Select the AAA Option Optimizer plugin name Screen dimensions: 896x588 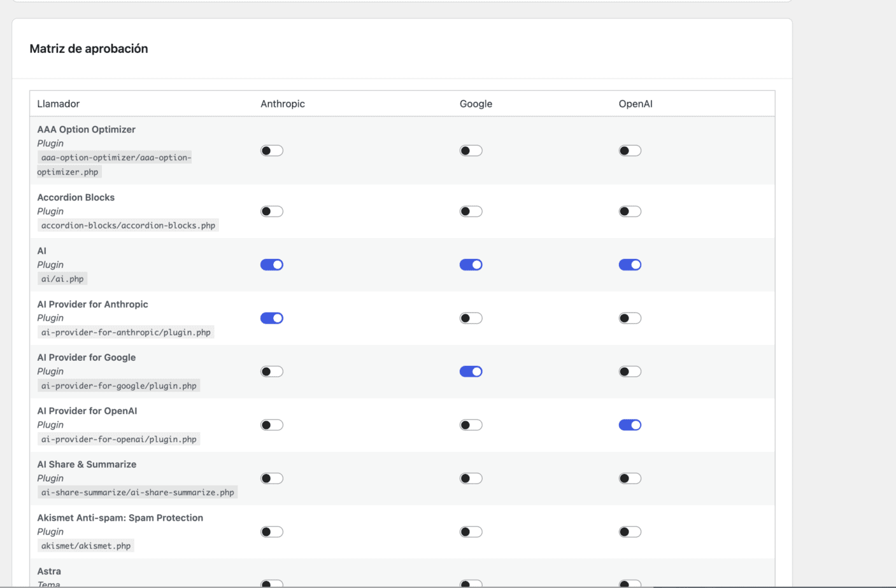86,129
